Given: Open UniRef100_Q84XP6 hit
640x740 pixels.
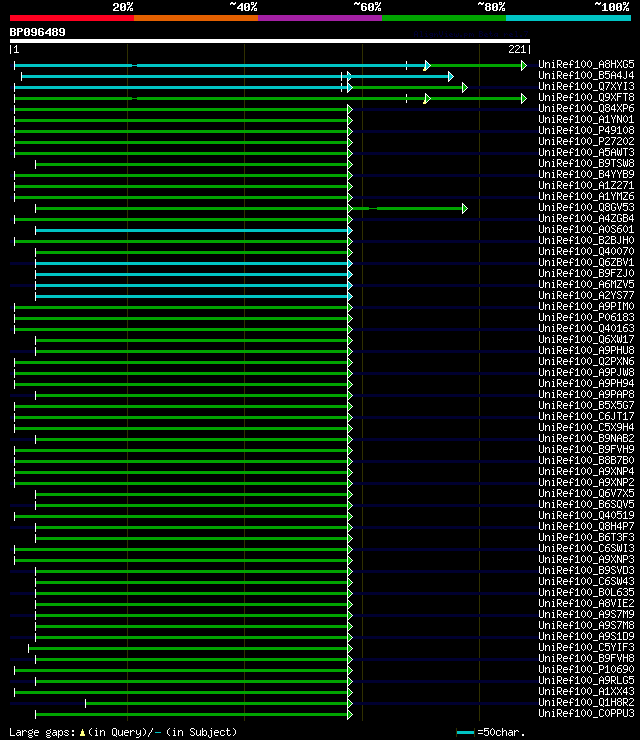Looking at the screenshot, I should tap(586, 109).
